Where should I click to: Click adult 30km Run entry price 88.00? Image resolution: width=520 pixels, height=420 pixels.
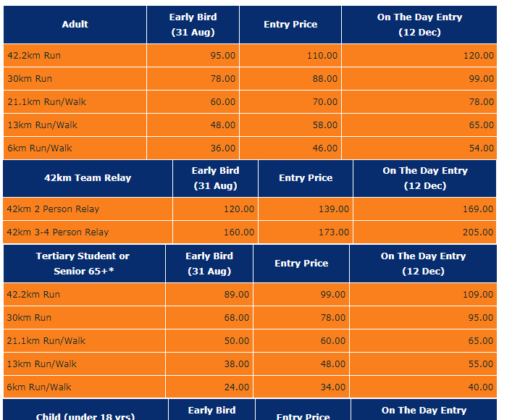325,78
